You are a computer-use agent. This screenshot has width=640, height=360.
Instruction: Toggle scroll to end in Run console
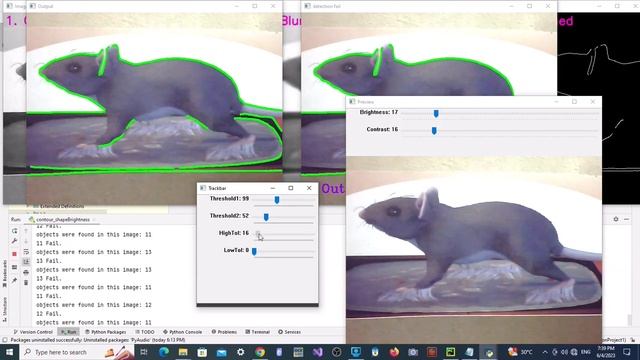26,262
